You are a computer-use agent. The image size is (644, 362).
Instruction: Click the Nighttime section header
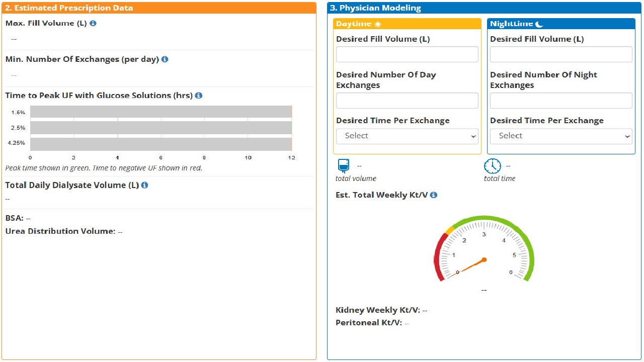tap(561, 24)
